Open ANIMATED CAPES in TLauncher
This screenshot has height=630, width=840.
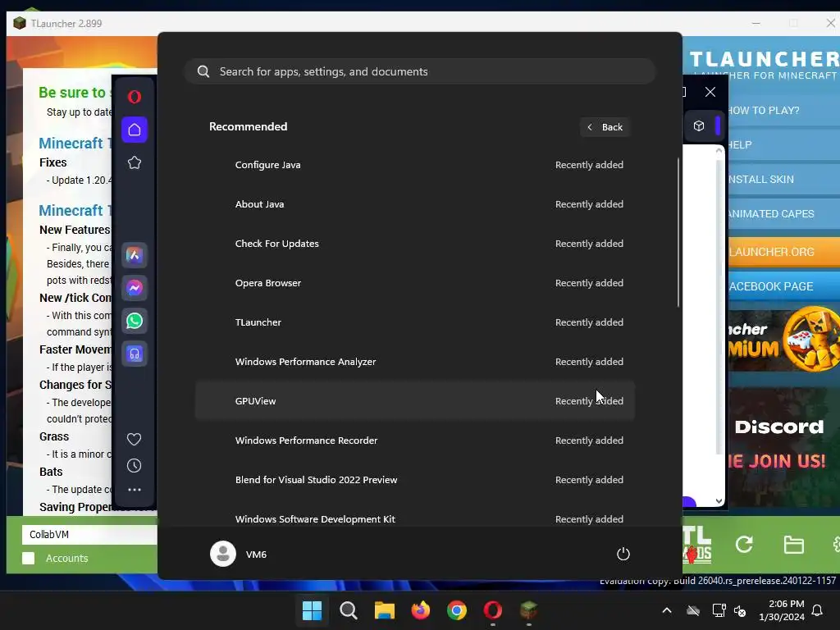click(783, 214)
